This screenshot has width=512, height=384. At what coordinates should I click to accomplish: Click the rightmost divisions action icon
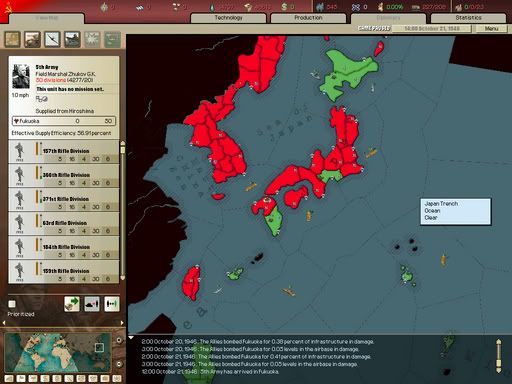[x=112, y=304]
